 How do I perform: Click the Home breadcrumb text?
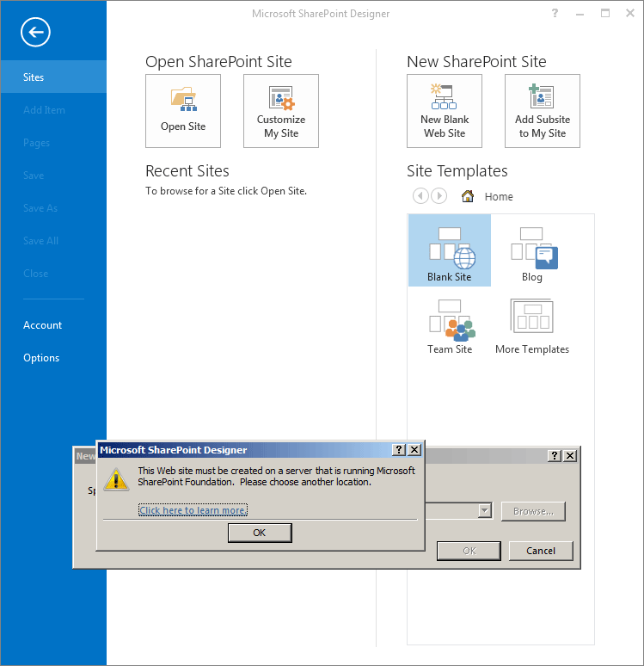(499, 197)
